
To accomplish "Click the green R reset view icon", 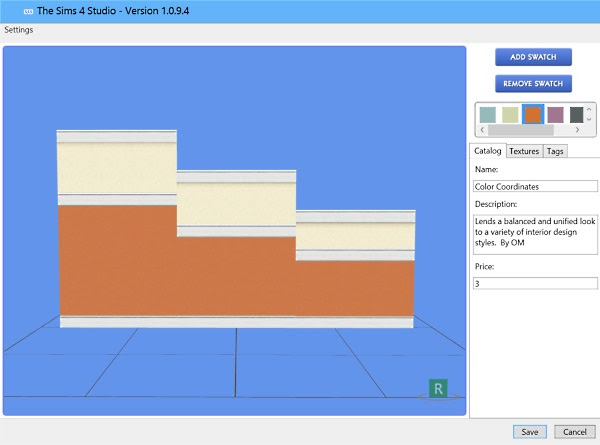I will [x=438, y=389].
